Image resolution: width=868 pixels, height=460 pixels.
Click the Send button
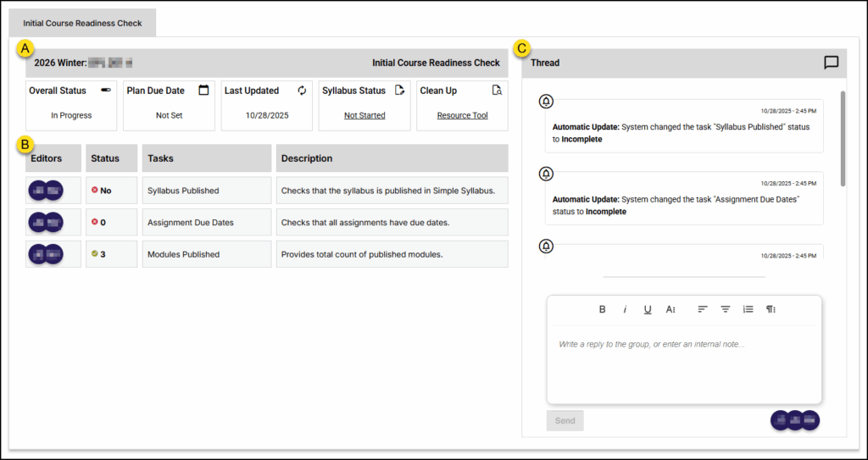[565, 421]
